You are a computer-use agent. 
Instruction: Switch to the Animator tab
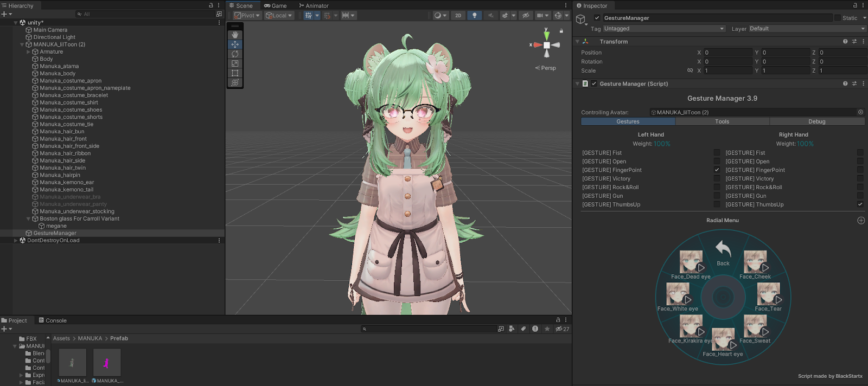[314, 6]
